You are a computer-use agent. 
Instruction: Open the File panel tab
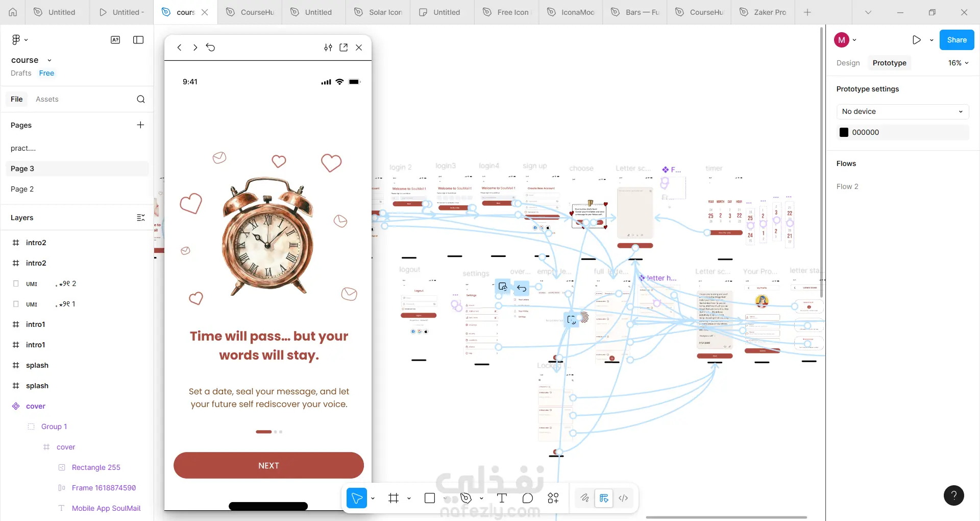point(17,99)
